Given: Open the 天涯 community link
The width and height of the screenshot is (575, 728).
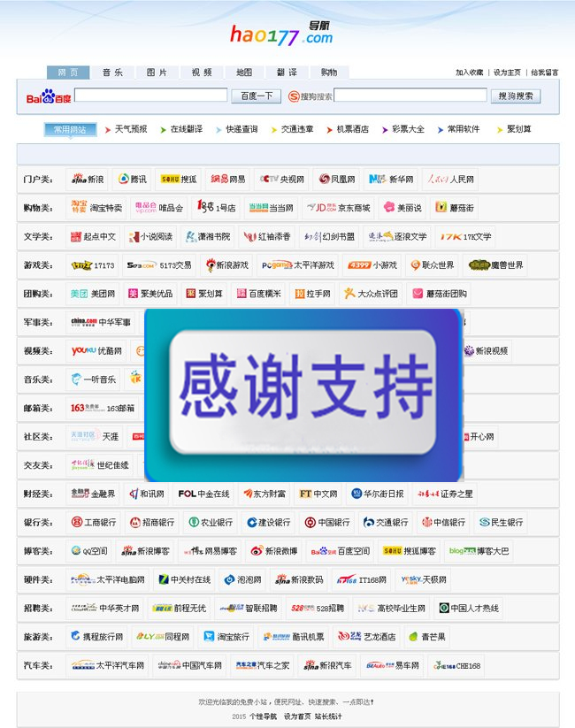Looking at the screenshot, I should click(x=95, y=436).
